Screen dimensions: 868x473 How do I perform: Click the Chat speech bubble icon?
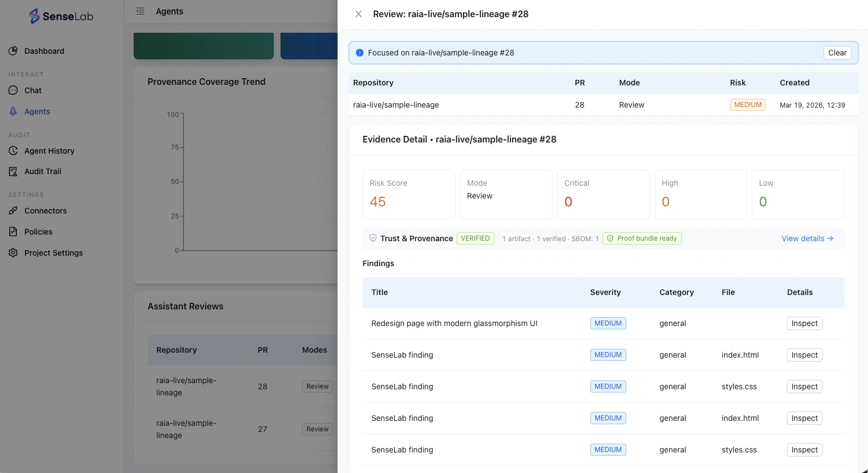tap(13, 90)
